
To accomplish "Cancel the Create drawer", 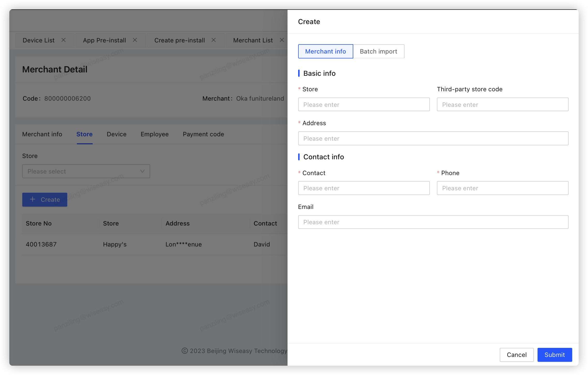I will [517, 355].
